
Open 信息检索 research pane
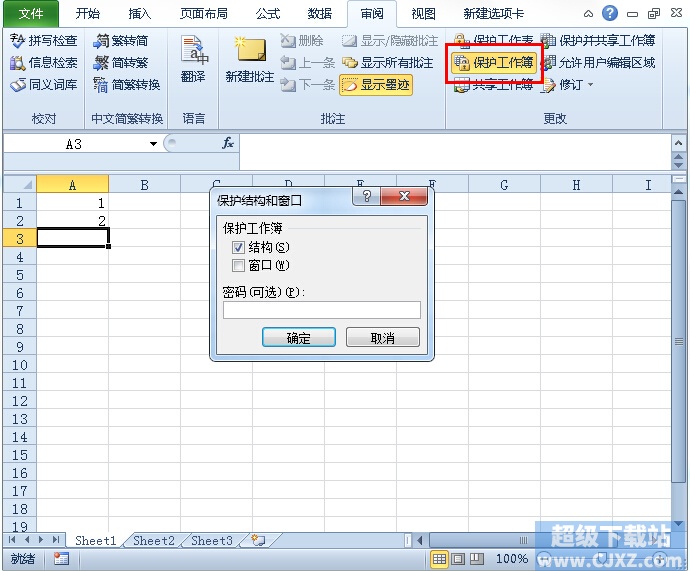tap(43, 62)
